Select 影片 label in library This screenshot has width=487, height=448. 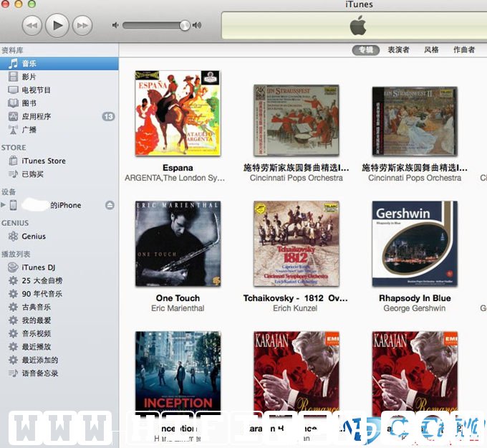pyautogui.click(x=29, y=77)
